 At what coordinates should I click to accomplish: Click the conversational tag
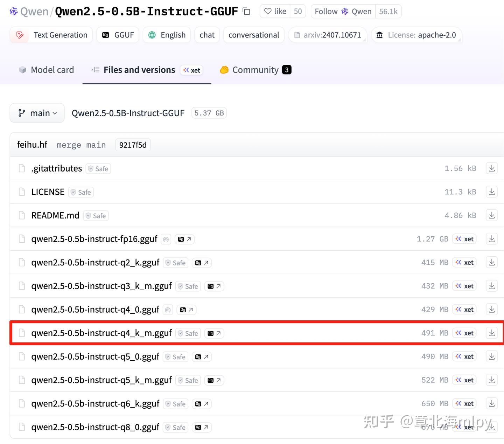pos(254,35)
